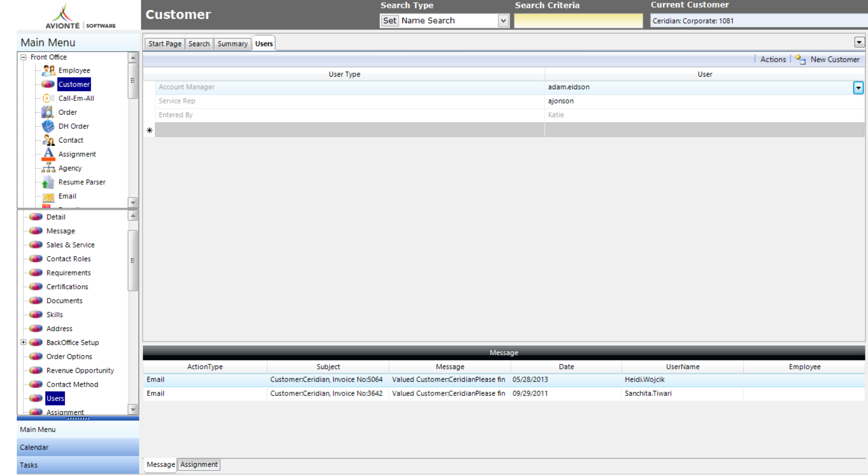Click the Assignment letter A icon
868x475 pixels.
[48, 154]
